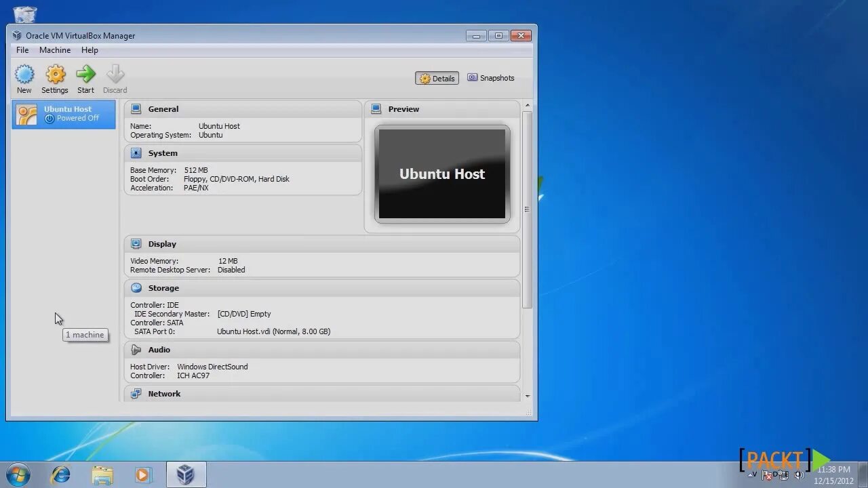Click the Audio section speaker icon
The width and height of the screenshot is (868, 488).
[x=136, y=350]
